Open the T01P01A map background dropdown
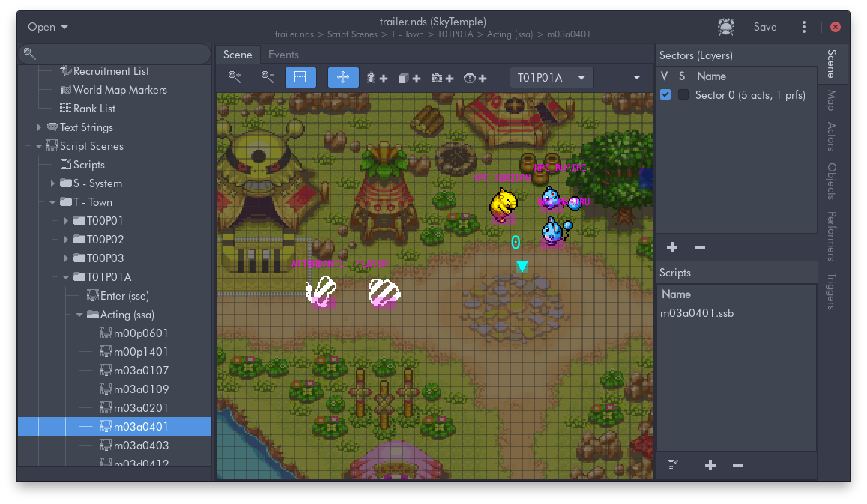The image size is (867, 504). tap(552, 78)
